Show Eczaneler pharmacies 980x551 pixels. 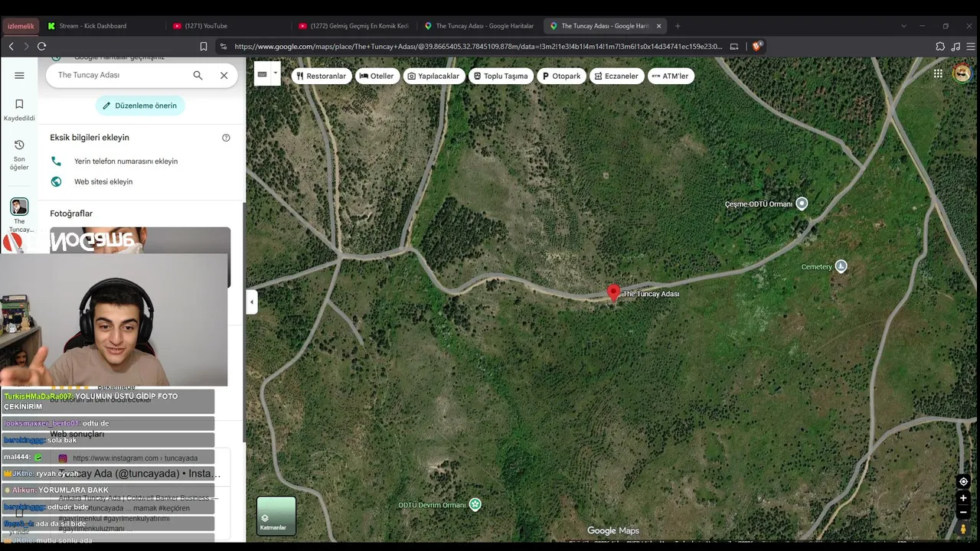coord(616,76)
